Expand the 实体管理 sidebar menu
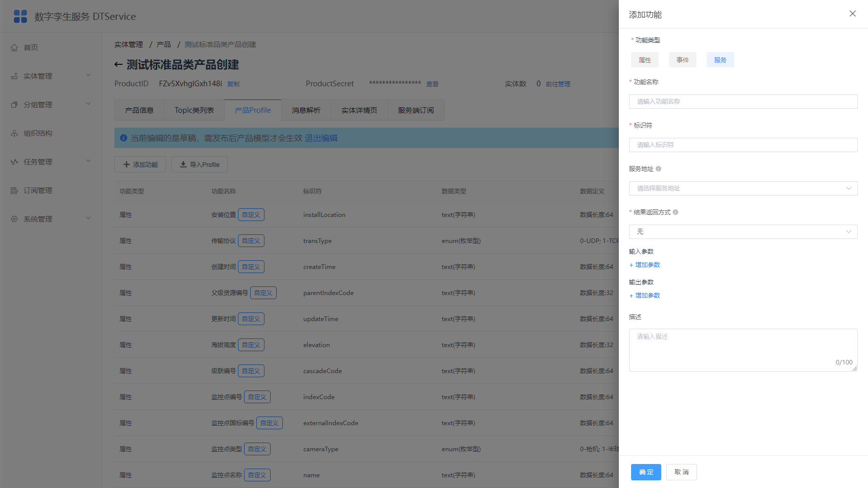 point(51,76)
